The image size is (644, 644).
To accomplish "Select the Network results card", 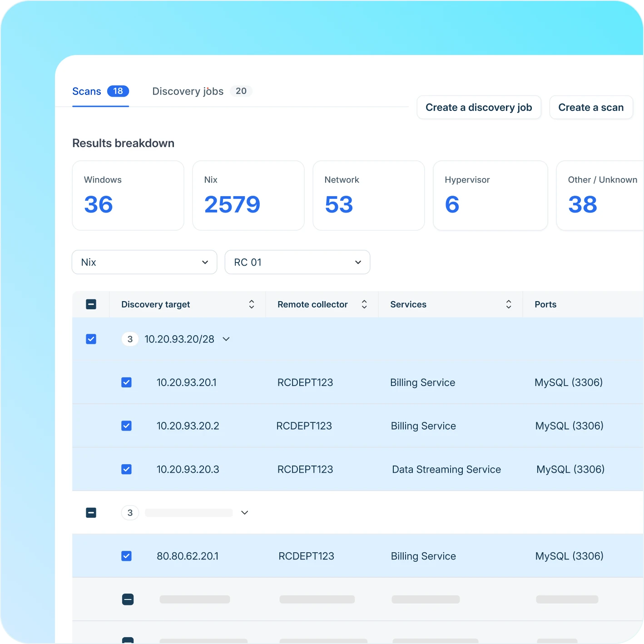I will (369, 196).
